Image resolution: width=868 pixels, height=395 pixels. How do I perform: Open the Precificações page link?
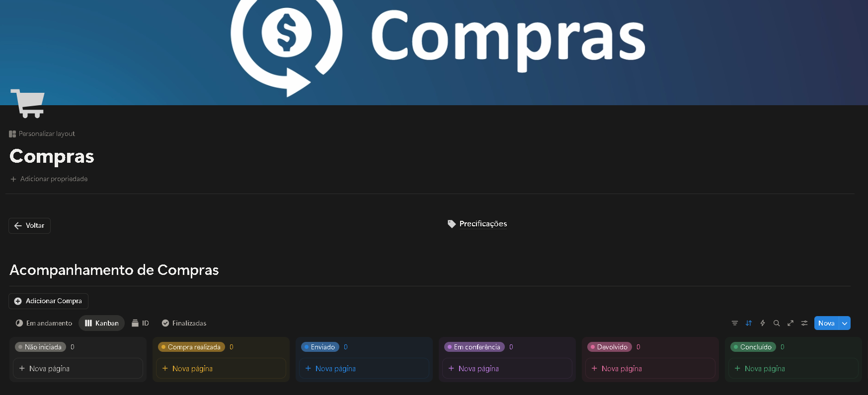tap(477, 224)
